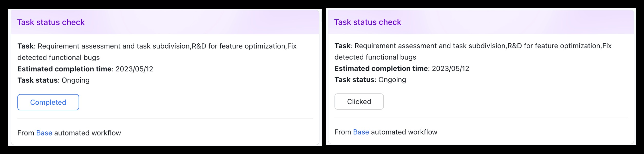Click 'automated workflow' text below Clicked button
This screenshot has height=154, width=644.
click(404, 132)
